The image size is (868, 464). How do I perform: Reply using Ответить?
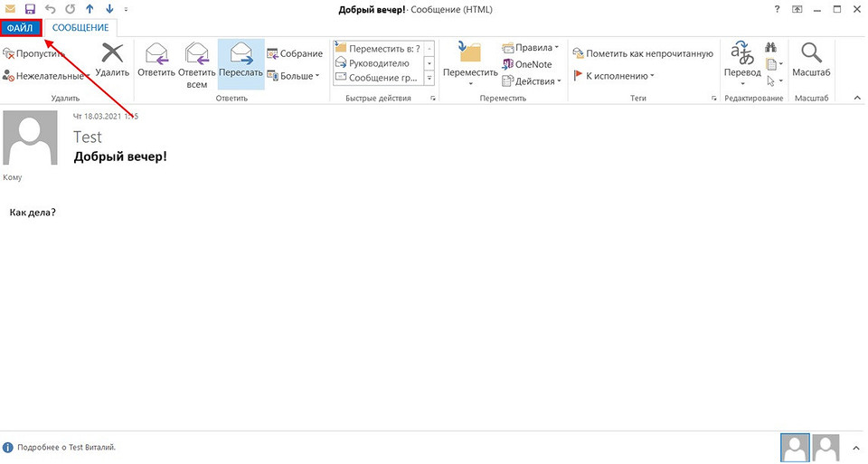coord(156,60)
